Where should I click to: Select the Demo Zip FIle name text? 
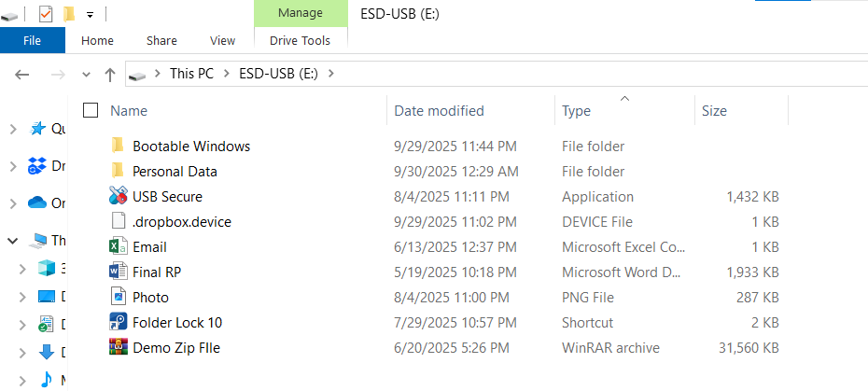click(x=176, y=348)
